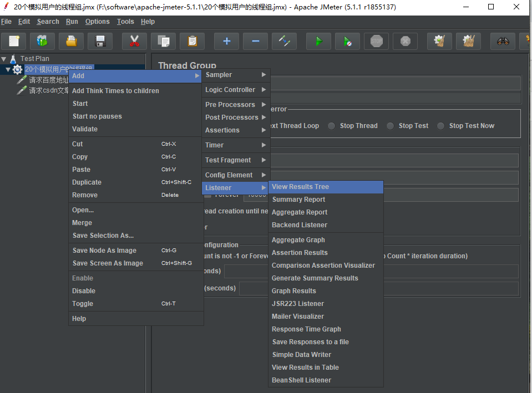Screen dimensions: 532x393
Task: Choose View Results in Table listener
Action: pos(326,368)
